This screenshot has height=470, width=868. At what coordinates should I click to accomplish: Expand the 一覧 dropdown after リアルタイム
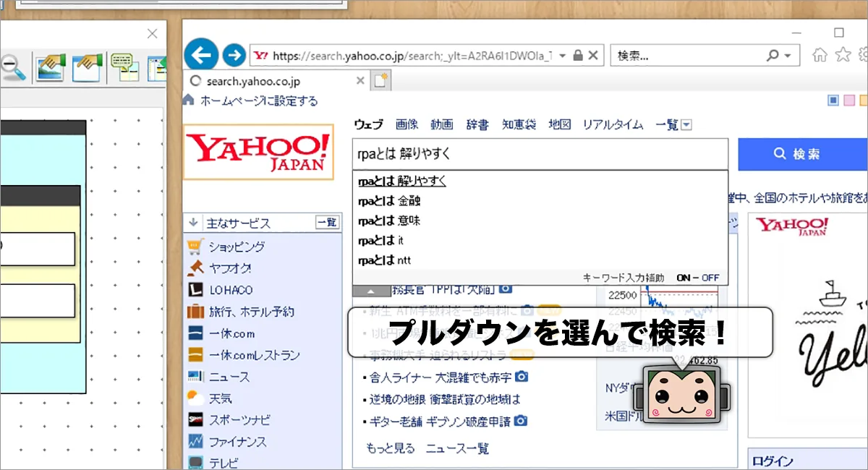click(686, 125)
